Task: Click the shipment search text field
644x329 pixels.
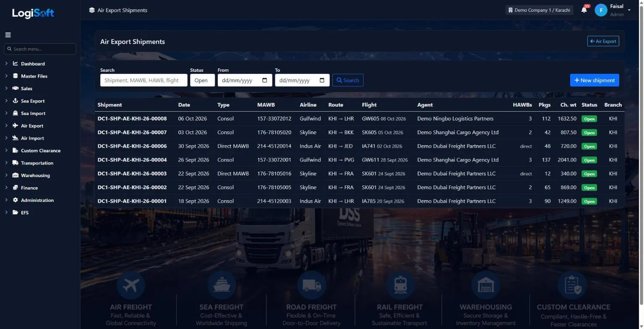Action: (144, 80)
